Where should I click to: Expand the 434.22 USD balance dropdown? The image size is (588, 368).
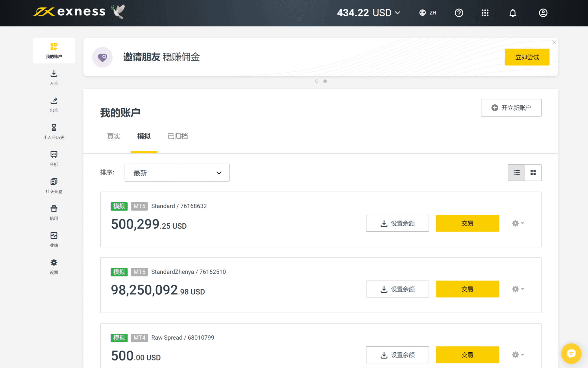point(368,13)
